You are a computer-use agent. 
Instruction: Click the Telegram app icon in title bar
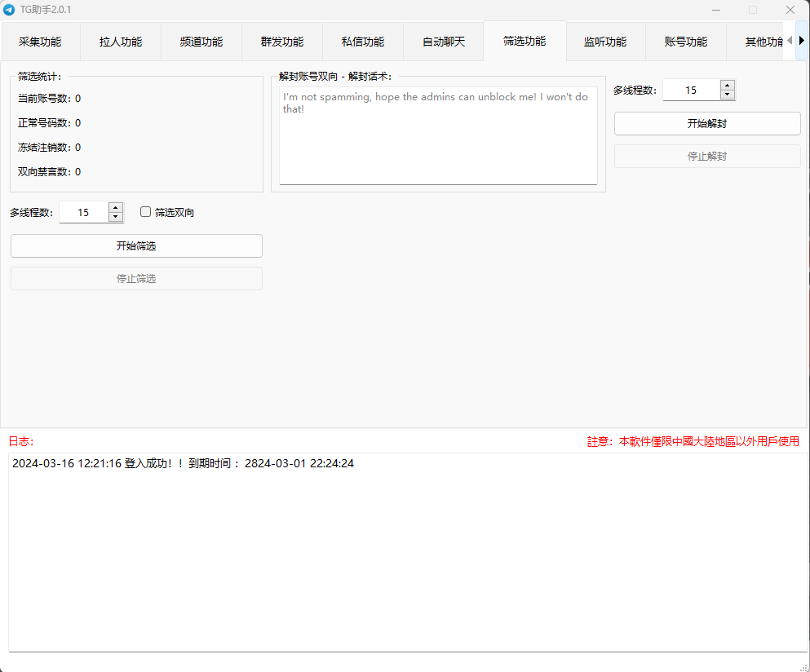[9, 9]
